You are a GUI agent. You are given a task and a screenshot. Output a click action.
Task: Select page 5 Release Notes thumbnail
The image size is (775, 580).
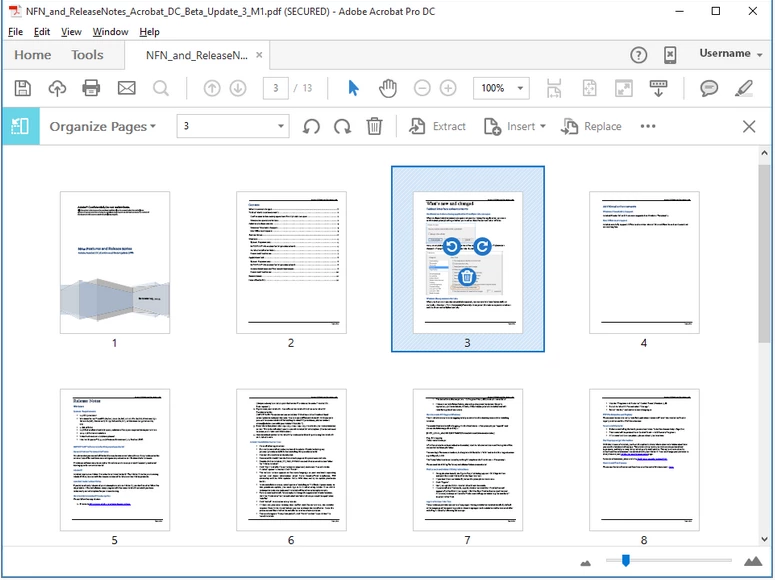coord(115,460)
